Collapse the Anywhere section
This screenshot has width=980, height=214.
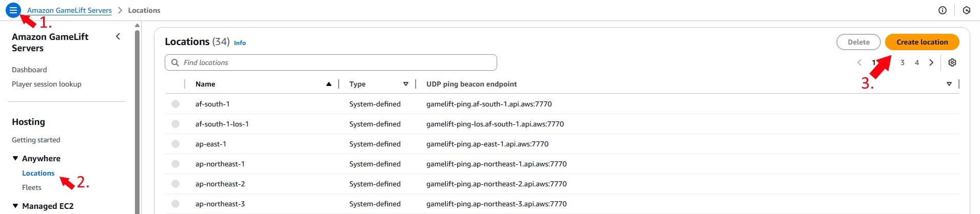click(x=15, y=159)
